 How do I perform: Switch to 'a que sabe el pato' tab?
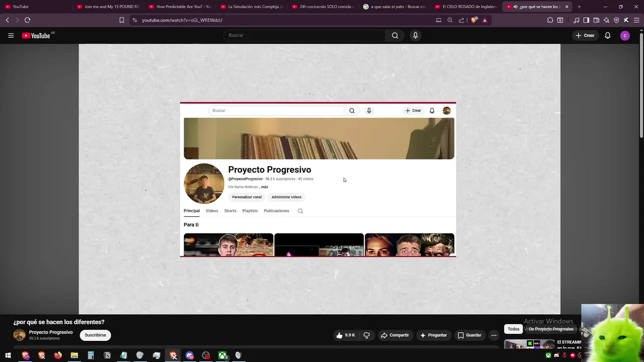[394, 7]
